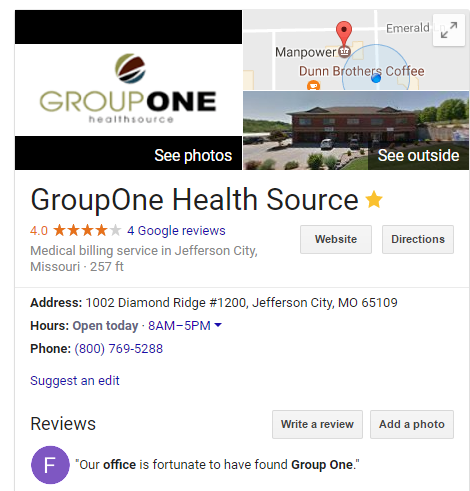Click the yellow star beside GroupOne Health Source
470x491 pixels.
(x=374, y=199)
